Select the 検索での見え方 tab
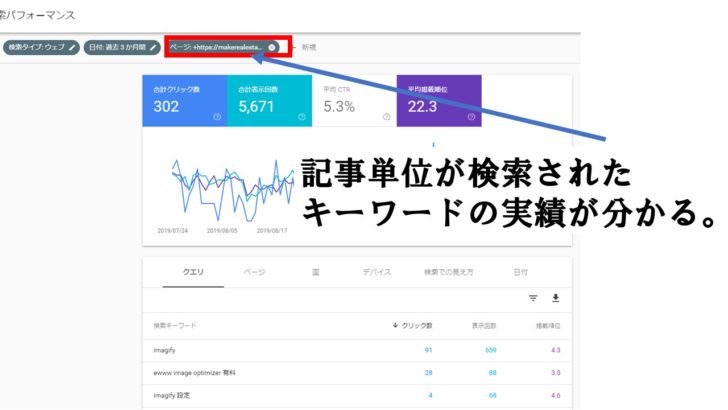This screenshot has height=410, width=728. (x=447, y=272)
